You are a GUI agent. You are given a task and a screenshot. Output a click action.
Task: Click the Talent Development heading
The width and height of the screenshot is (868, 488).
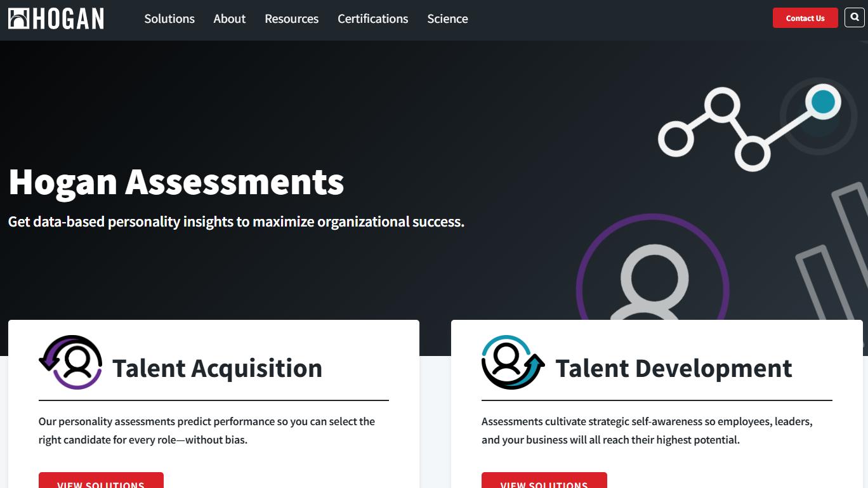coord(674,368)
